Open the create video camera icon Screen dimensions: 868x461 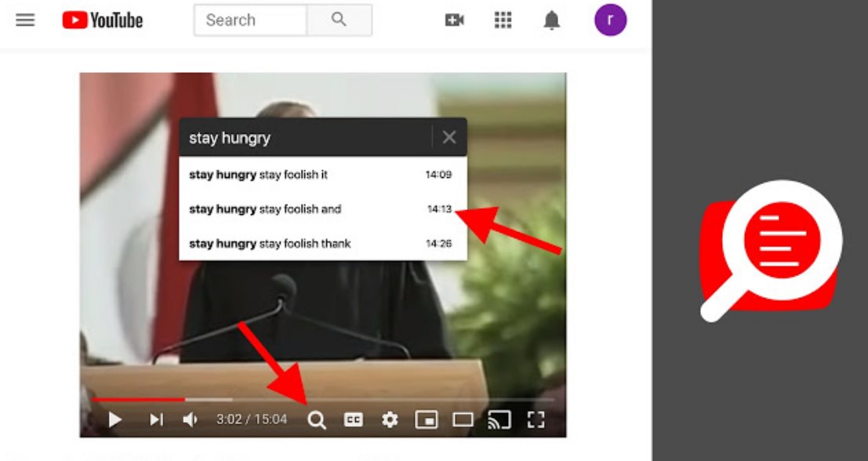tap(455, 20)
